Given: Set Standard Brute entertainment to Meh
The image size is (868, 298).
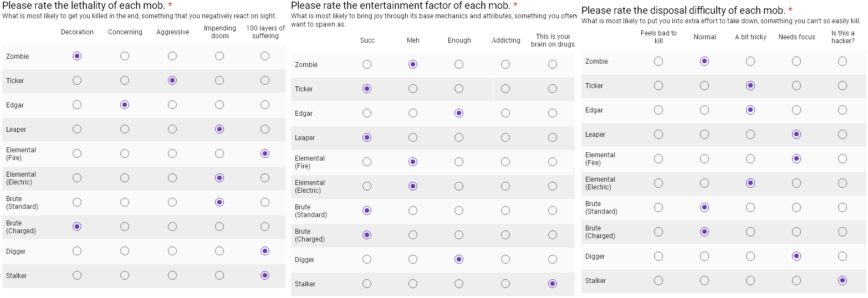Looking at the screenshot, I should click(413, 210).
